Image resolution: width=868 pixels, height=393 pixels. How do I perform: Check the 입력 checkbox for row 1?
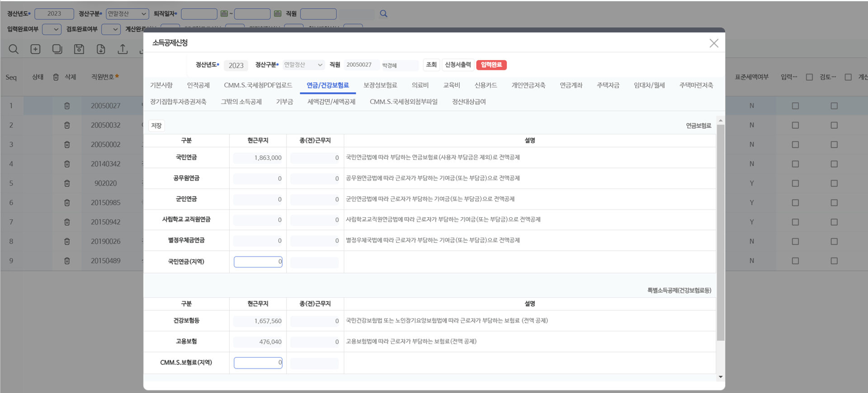pyautogui.click(x=795, y=106)
